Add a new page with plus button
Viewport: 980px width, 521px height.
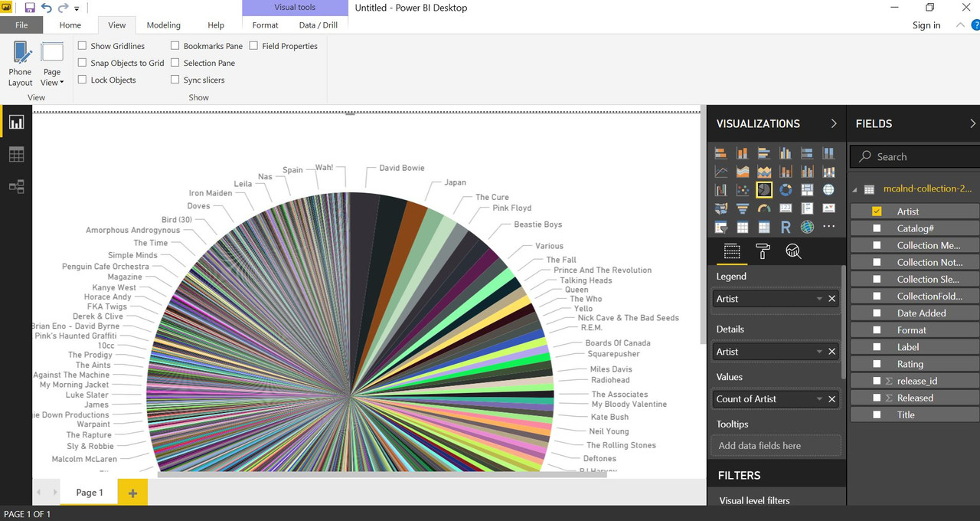coord(132,493)
